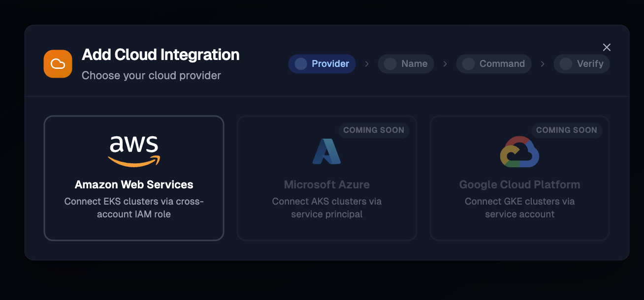Click chevron between Provider and Name steps
Image resolution: width=644 pixels, height=300 pixels.
click(367, 64)
